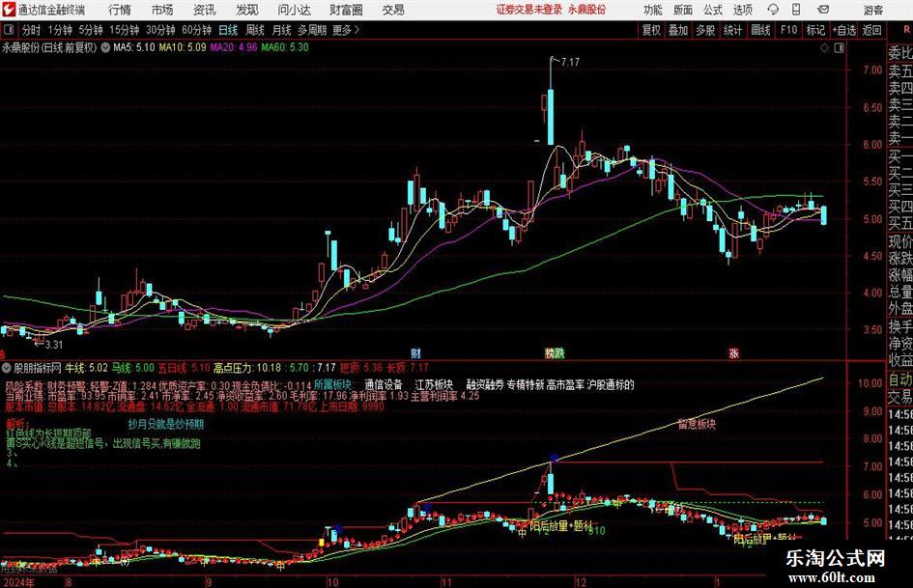913x588 pixels.
Task: Click the diamond icon at chart top right
Action: 824,48
